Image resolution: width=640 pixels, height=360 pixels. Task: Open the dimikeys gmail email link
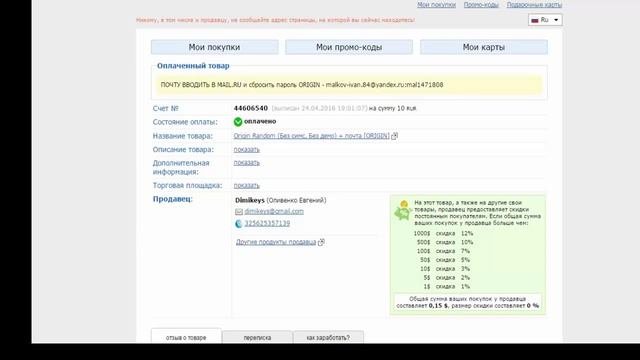click(x=274, y=211)
